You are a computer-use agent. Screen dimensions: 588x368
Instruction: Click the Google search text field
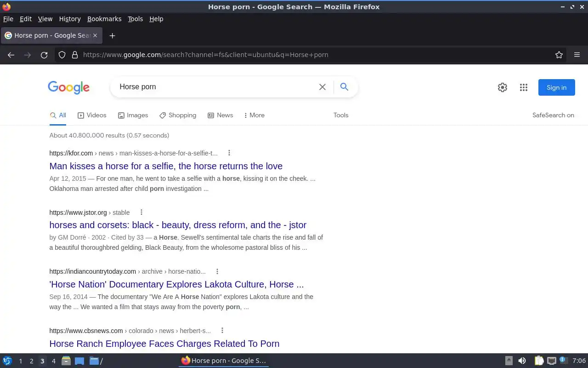216,87
